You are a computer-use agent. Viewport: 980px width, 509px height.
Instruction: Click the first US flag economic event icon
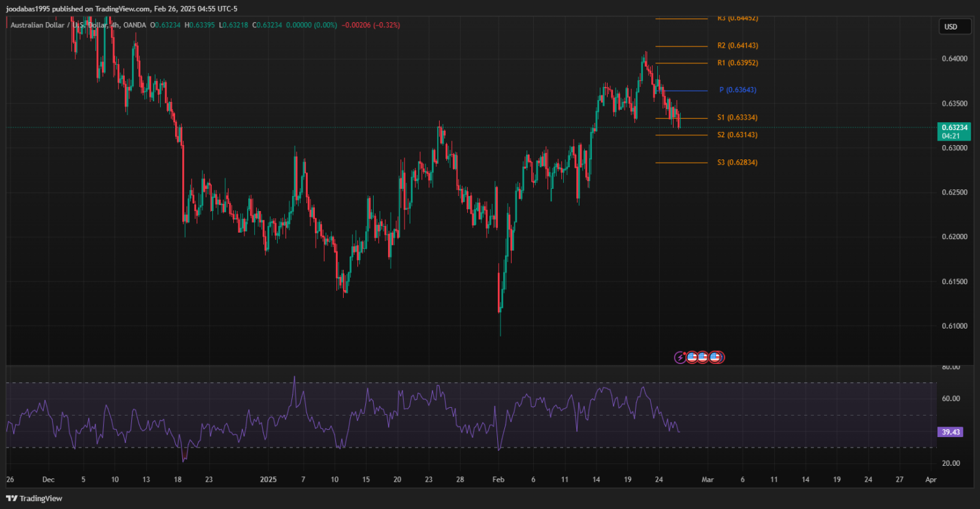coord(692,357)
